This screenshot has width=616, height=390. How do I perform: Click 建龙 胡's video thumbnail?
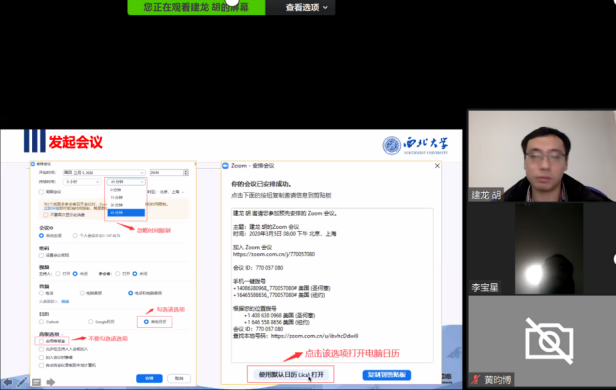pyautogui.click(x=542, y=156)
